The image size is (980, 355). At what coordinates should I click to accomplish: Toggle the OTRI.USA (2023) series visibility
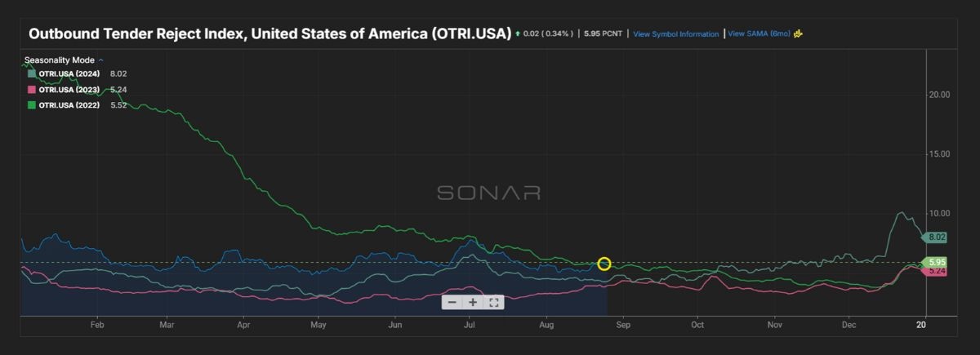tap(67, 89)
